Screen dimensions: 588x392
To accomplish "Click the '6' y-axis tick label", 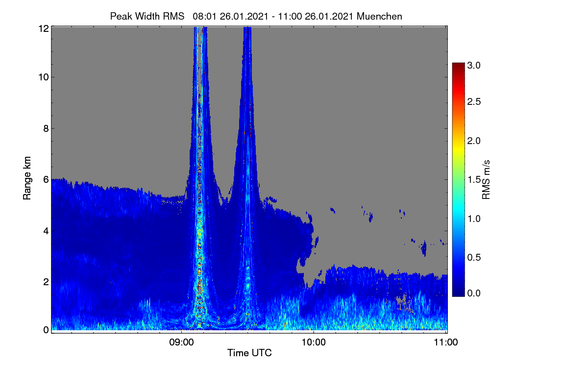I will click(x=46, y=179).
